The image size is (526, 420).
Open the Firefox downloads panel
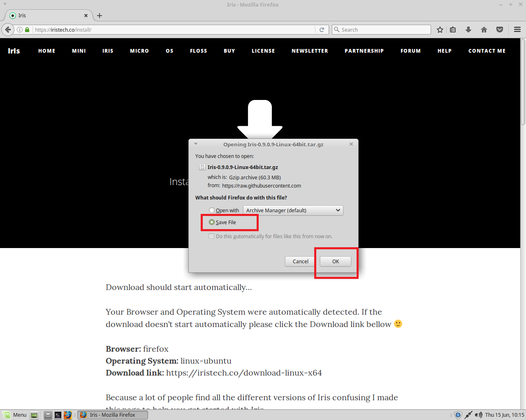pos(468,30)
